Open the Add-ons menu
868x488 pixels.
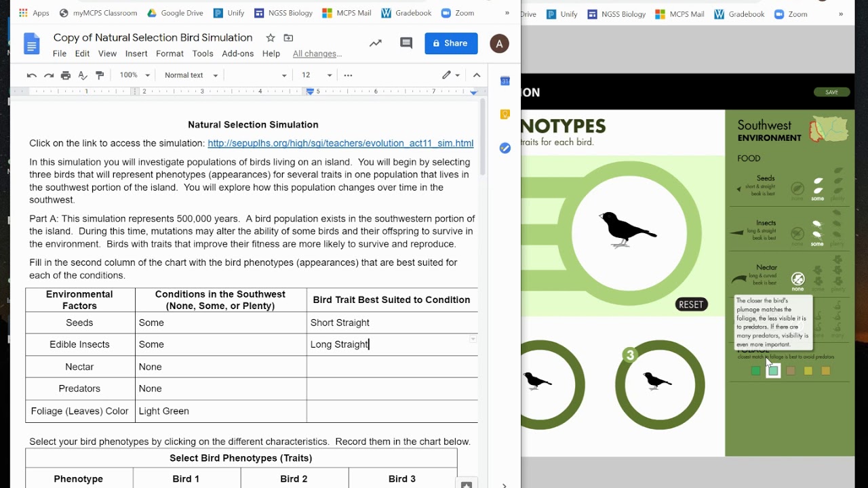point(238,54)
